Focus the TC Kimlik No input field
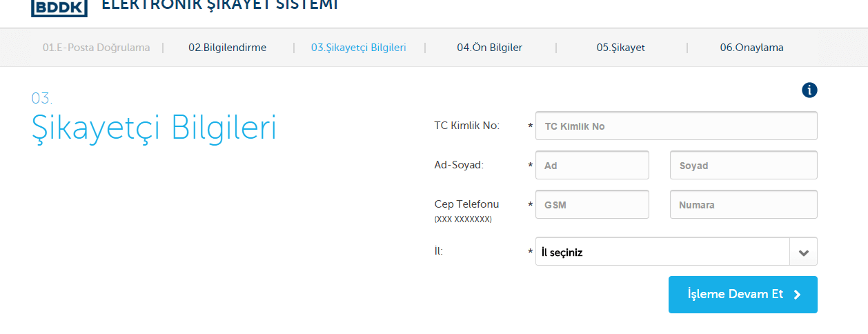868x334 pixels. tap(676, 126)
